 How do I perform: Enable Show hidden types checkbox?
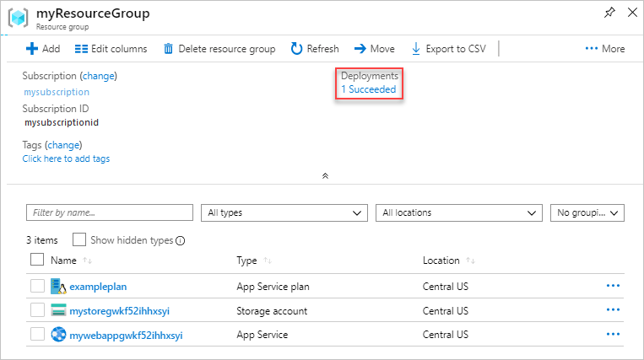pyautogui.click(x=79, y=240)
